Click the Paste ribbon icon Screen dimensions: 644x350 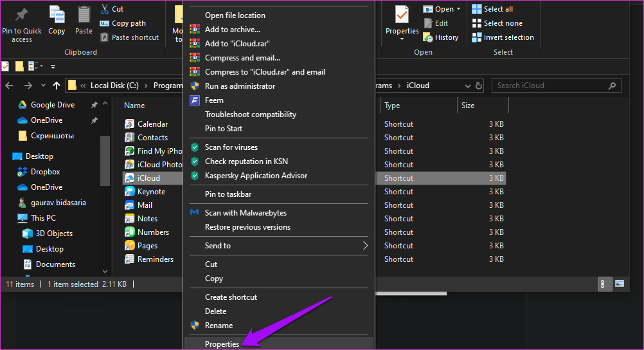84,15
